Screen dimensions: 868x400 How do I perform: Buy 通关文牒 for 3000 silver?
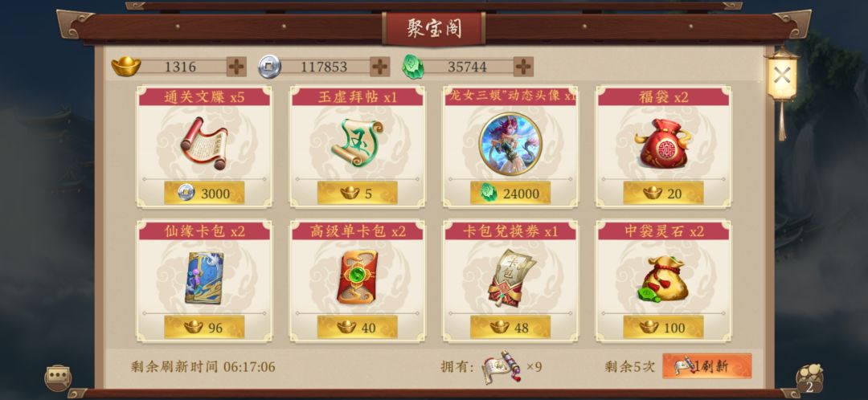pyautogui.click(x=204, y=193)
